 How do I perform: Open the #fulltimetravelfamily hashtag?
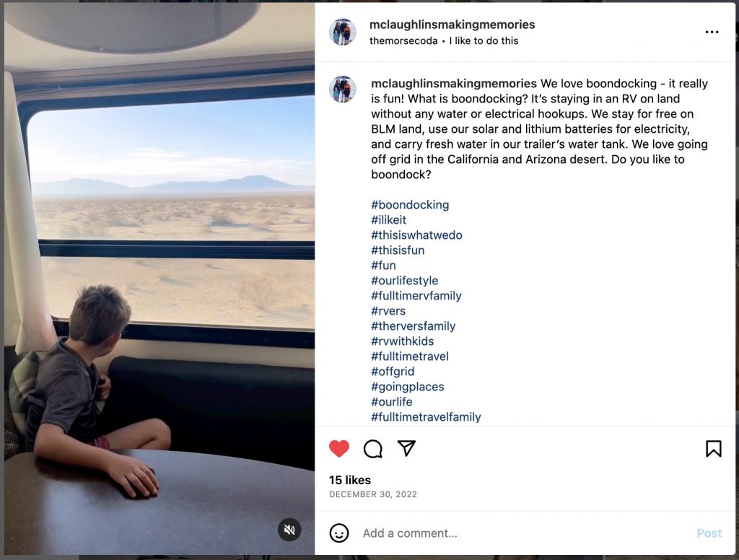coord(426,416)
